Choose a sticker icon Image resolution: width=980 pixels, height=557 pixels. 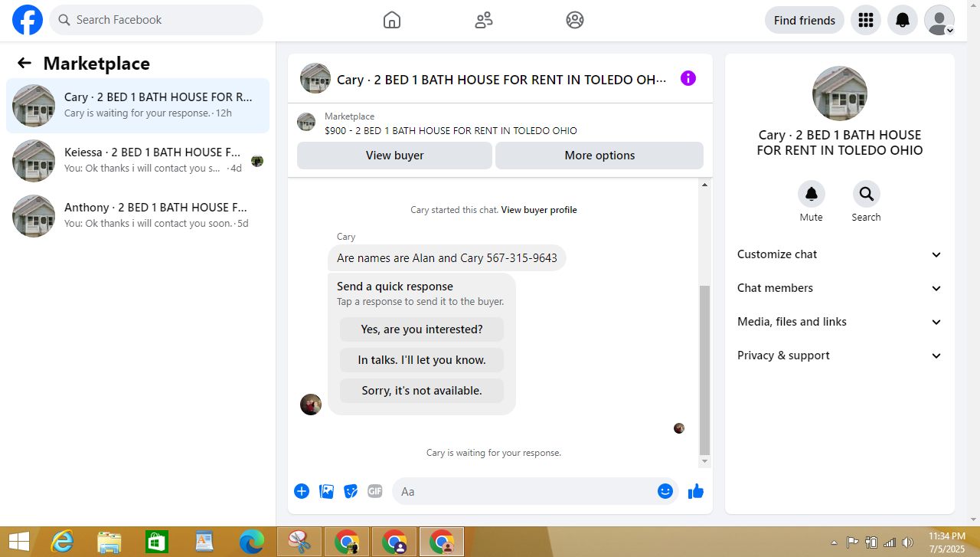(x=351, y=491)
